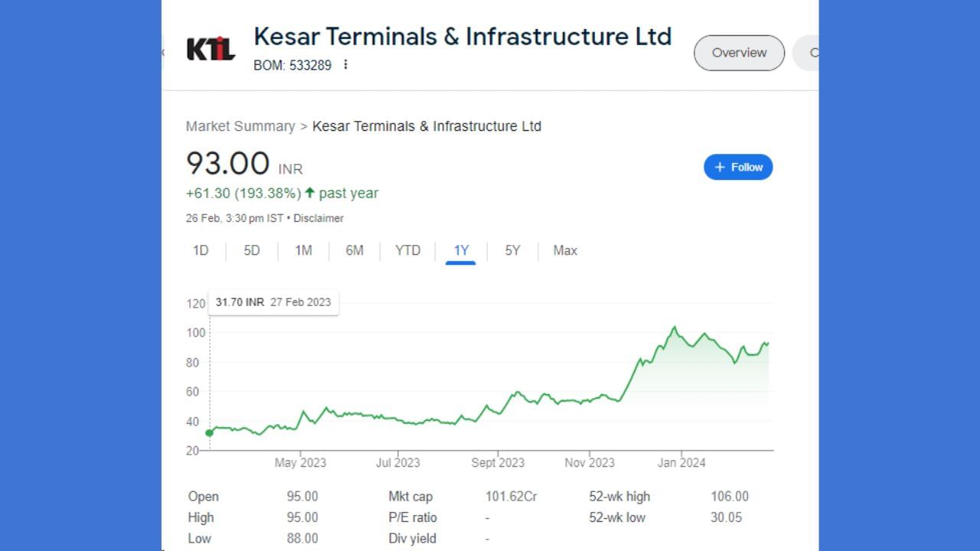
Task: Follow Kesar Terminals stock
Action: click(x=738, y=167)
